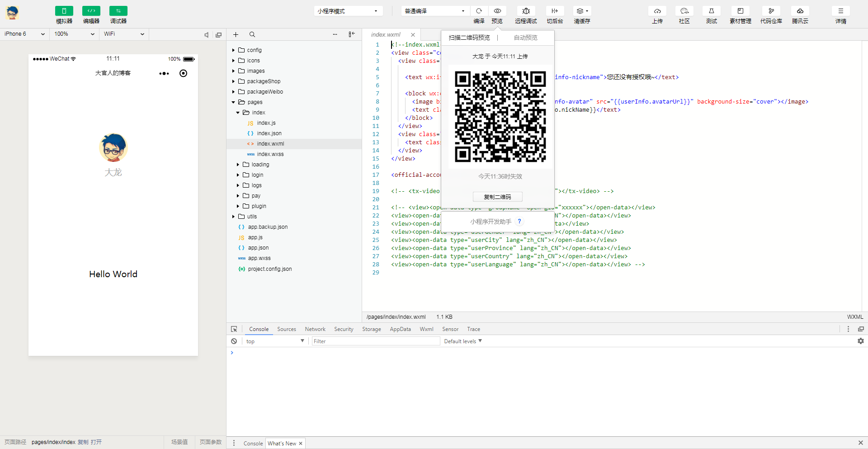Click the test (测试) flask icon
The height and width of the screenshot is (449, 868).
(712, 11)
